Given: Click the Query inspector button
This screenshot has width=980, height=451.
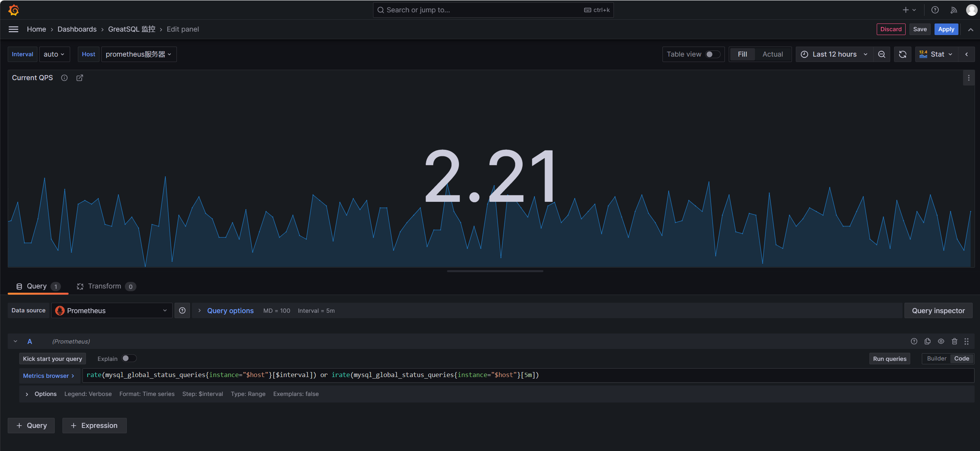Looking at the screenshot, I should (x=938, y=310).
